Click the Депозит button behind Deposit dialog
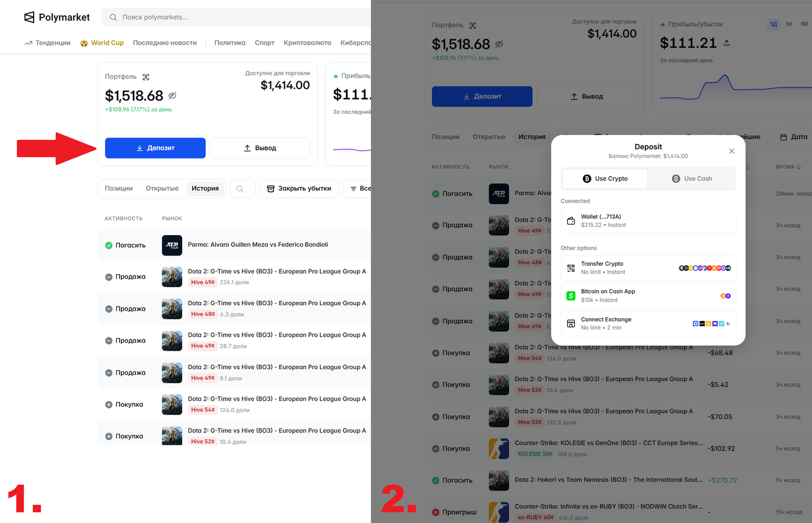 pos(482,96)
